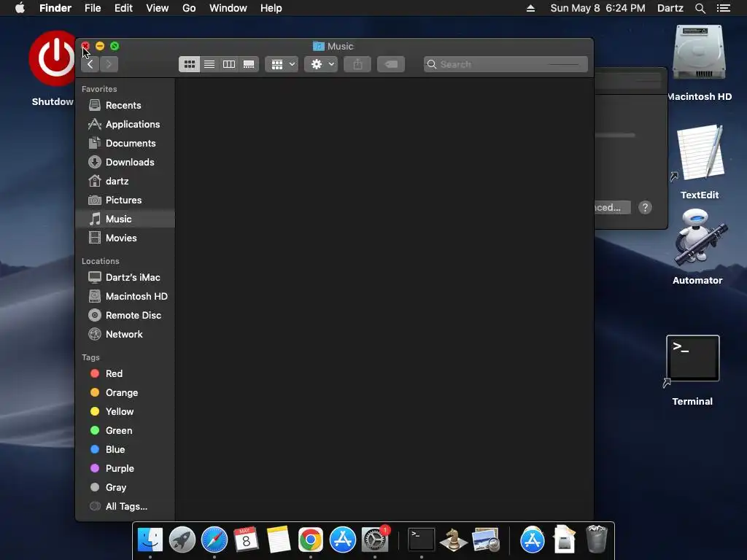Filter by the Orange tag
Viewport: 747px width, 560px height.
pos(125,393)
